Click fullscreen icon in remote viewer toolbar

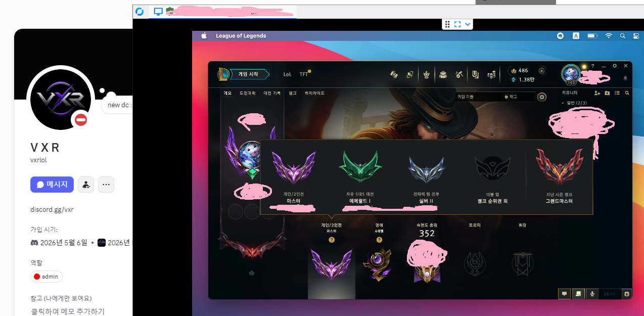[457, 24]
